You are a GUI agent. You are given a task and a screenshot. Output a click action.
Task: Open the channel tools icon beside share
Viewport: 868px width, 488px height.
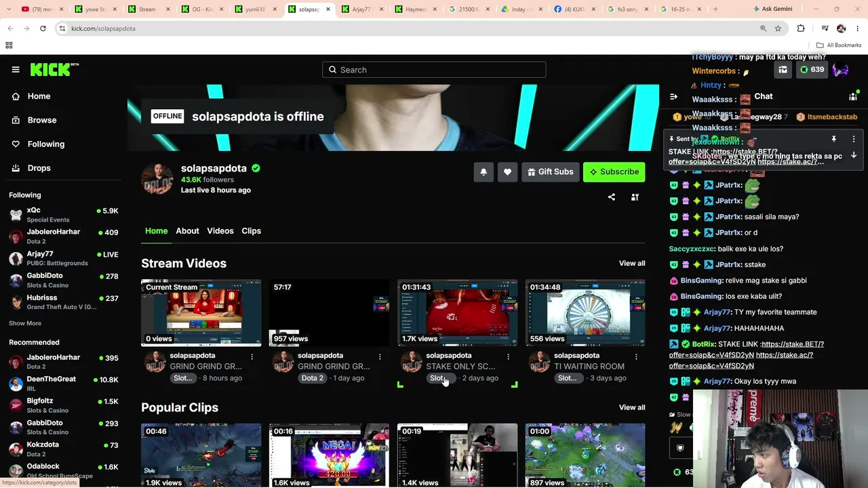pos(635,197)
